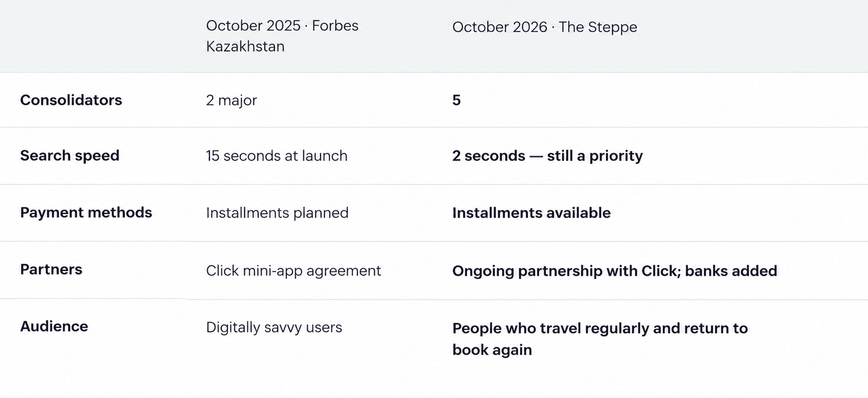Image resolution: width=868 pixels, height=398 pixels.
Task: Click 'Installments available' cell
Action: pyautogui.click(x=531, y=213)
